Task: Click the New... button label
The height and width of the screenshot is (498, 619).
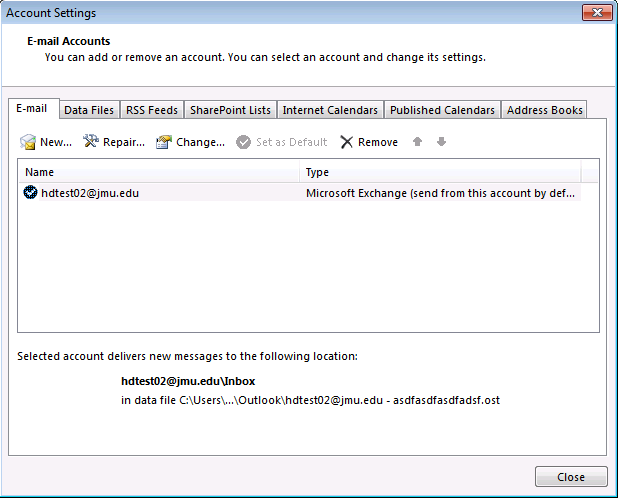Action: tap(56, 142)
